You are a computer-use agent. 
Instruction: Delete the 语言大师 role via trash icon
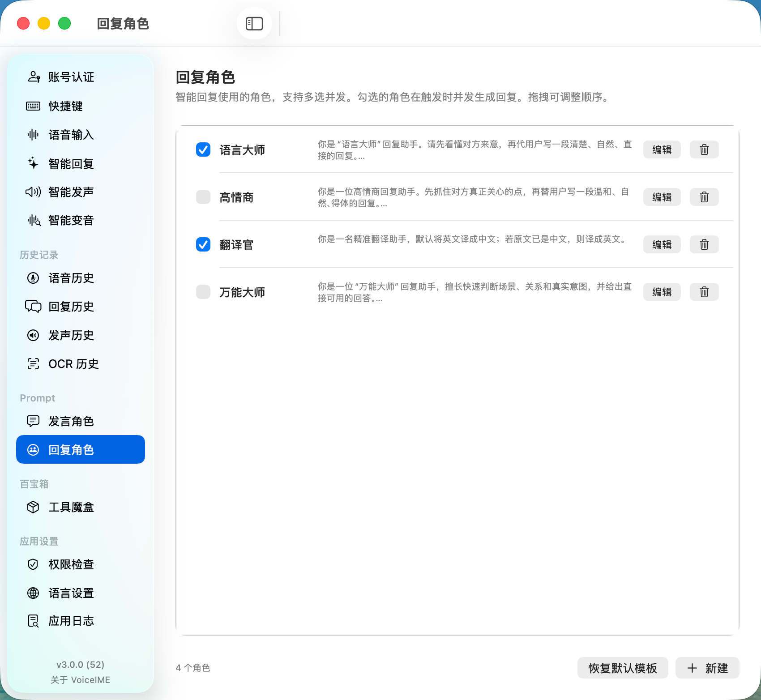(704, 149)
